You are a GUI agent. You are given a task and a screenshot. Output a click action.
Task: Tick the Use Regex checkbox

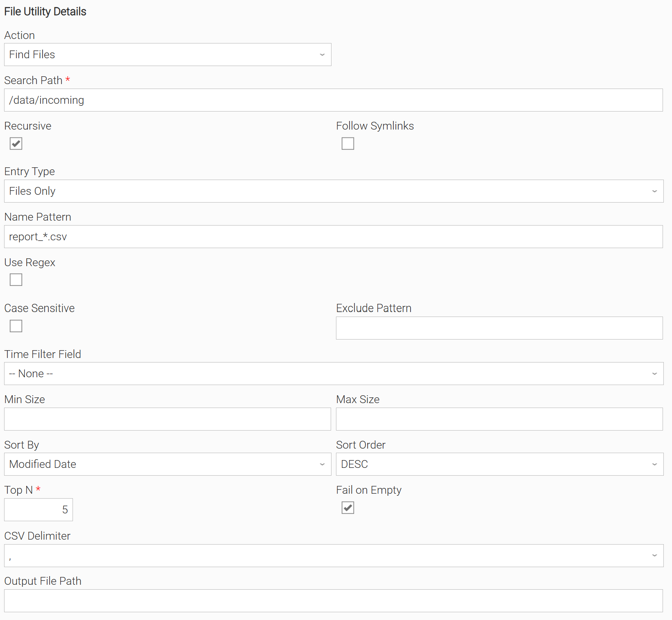pyautogui.click(x=16, y=280)
